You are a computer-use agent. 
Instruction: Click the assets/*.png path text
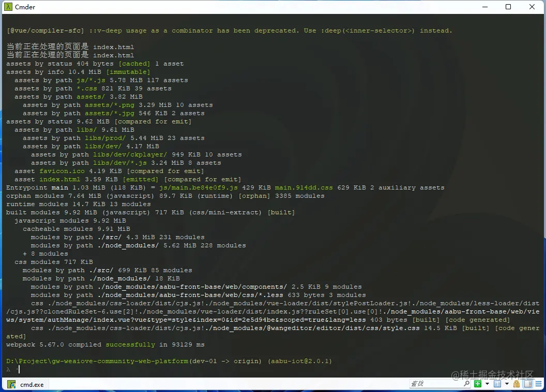[x=109, y=105]
